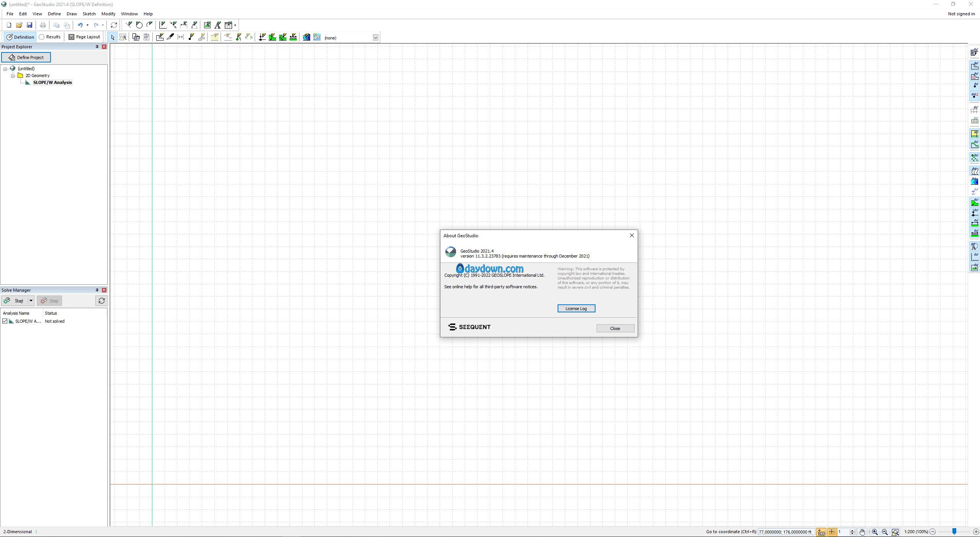The width and height of the screenshot is (980, 537).
Task: Click the zoom slider plus button
Action: [x=976, y=532]
